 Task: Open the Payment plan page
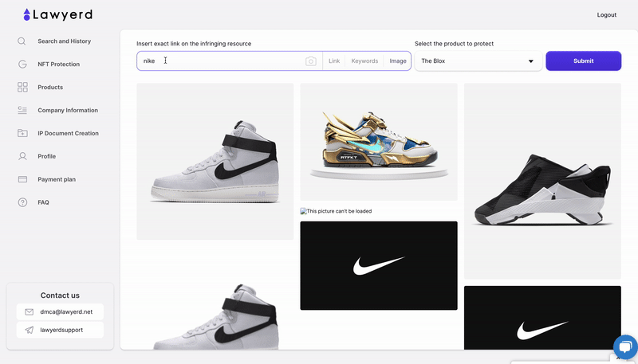[x=57, y=179]
